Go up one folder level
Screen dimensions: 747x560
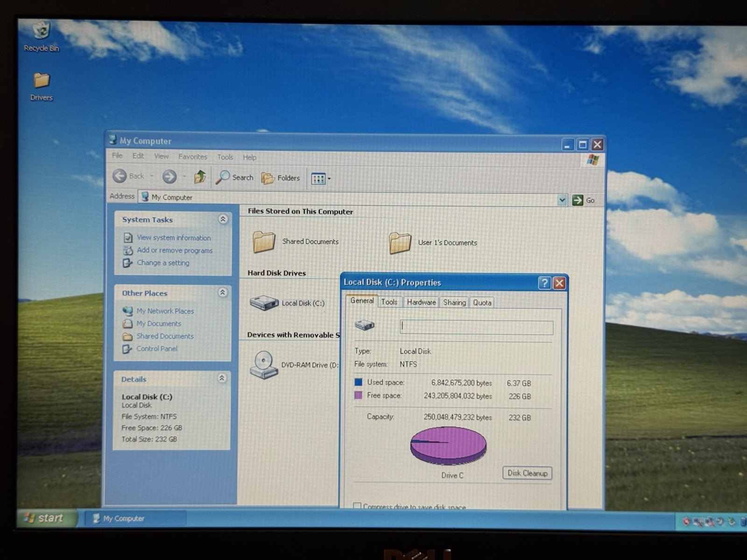pos(200,177)
